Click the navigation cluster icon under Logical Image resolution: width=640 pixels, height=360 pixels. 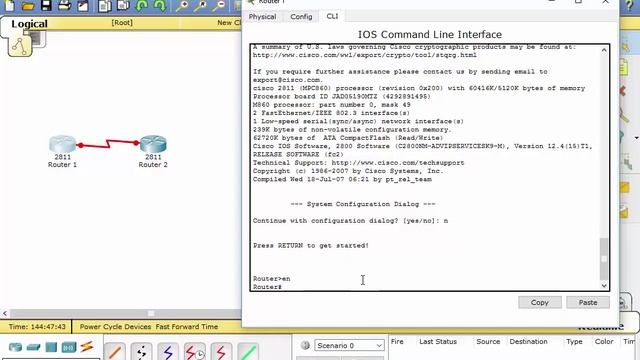pyautogui.click(x=20, y=46)
